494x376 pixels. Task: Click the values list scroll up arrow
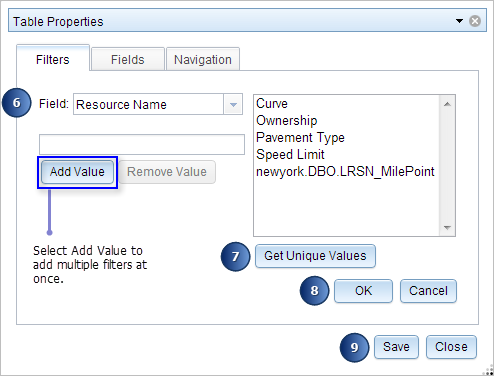tap(447, 104)
